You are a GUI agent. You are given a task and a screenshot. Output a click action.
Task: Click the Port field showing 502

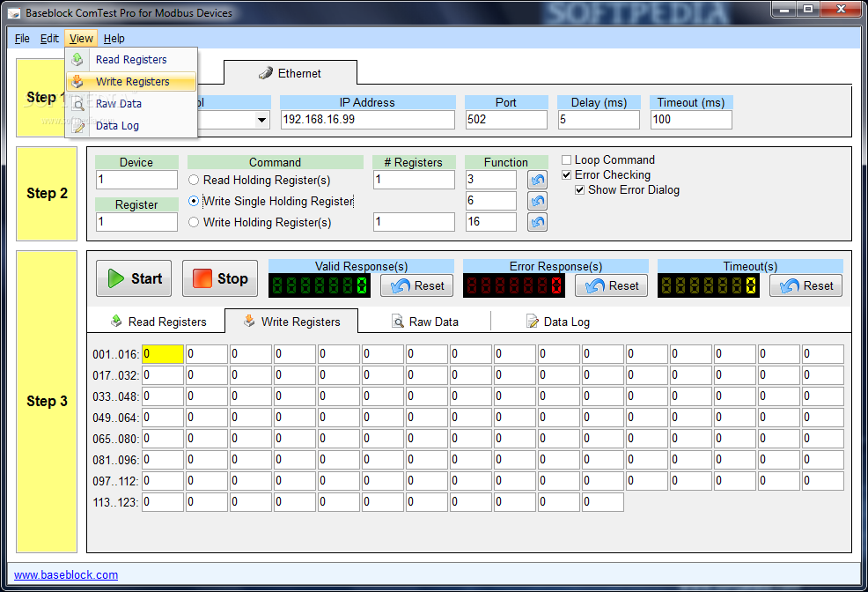point(506,120)
